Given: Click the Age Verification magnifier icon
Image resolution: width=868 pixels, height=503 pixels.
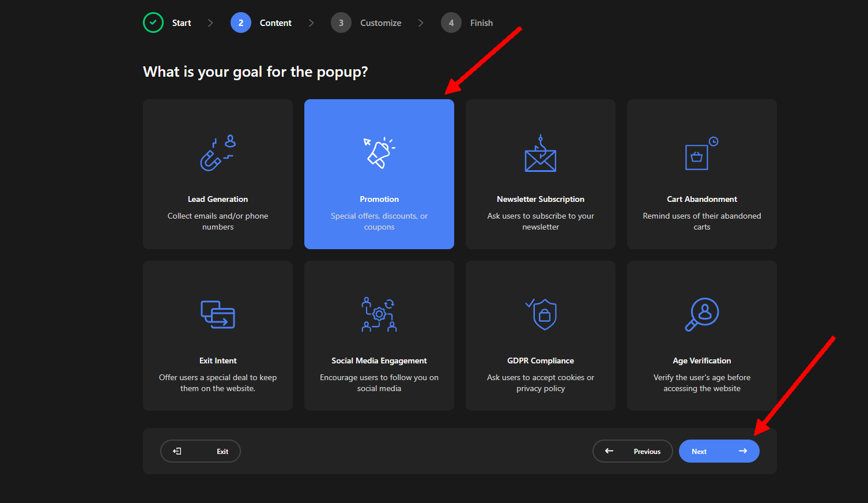Looking at the screenshot, I should coord(702,314).
